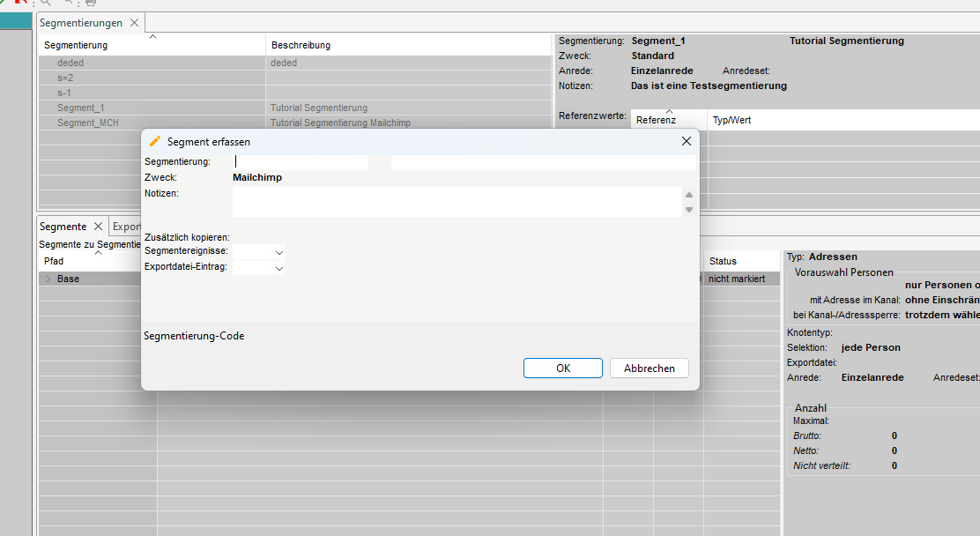The image size is (980, 536).
Task: Switch to the Segmente tab
Action: (x=63, y=227)
